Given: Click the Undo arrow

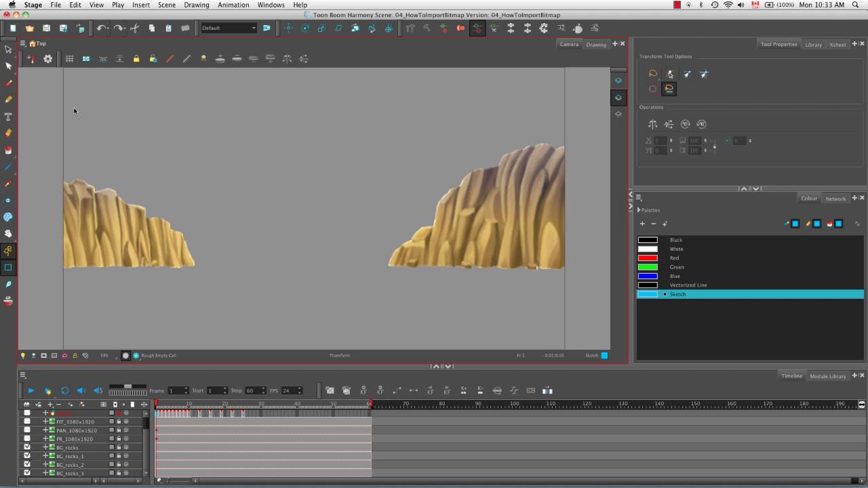Looking at the screenshot, I should pos(101,28).
